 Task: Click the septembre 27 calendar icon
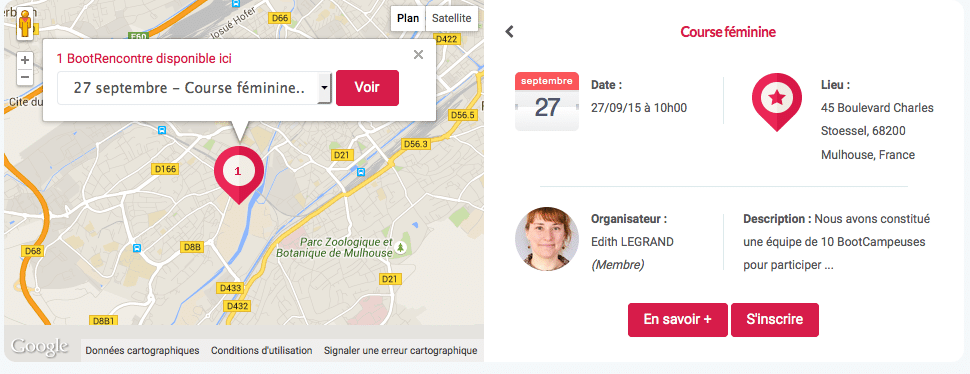pos(547,101)
